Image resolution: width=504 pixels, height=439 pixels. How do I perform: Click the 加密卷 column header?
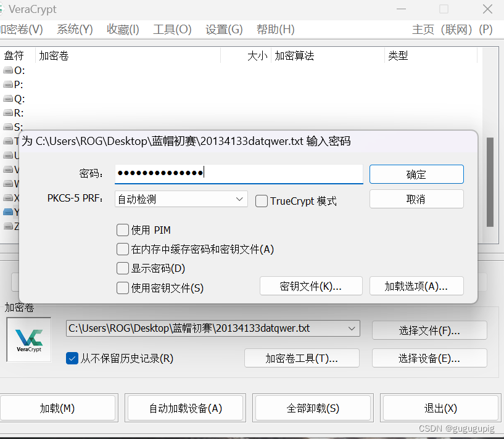tap(128, 55)
